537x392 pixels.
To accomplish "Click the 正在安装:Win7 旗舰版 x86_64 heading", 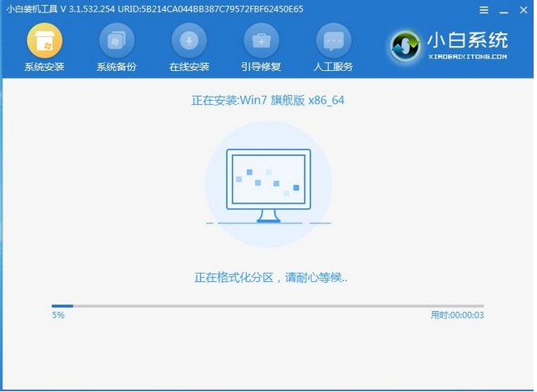I will [x=268, y=101].
